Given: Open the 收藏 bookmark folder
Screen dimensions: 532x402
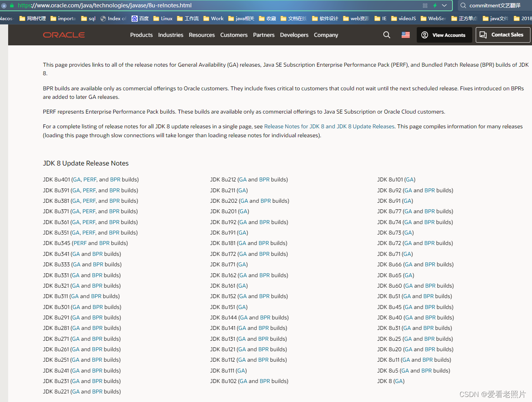Looking at the screenshot, I should [267, 18].
